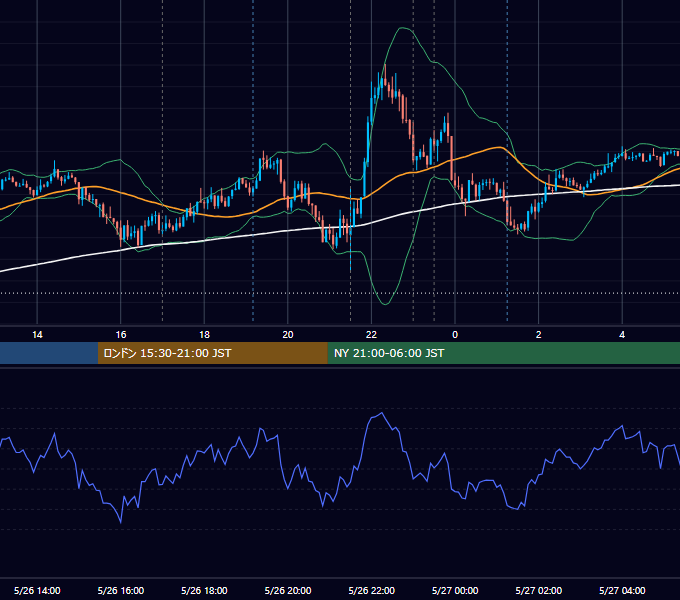Click the blue session bar before the ロンドン bar
680x600 pixels.
[x=49, y=353]
